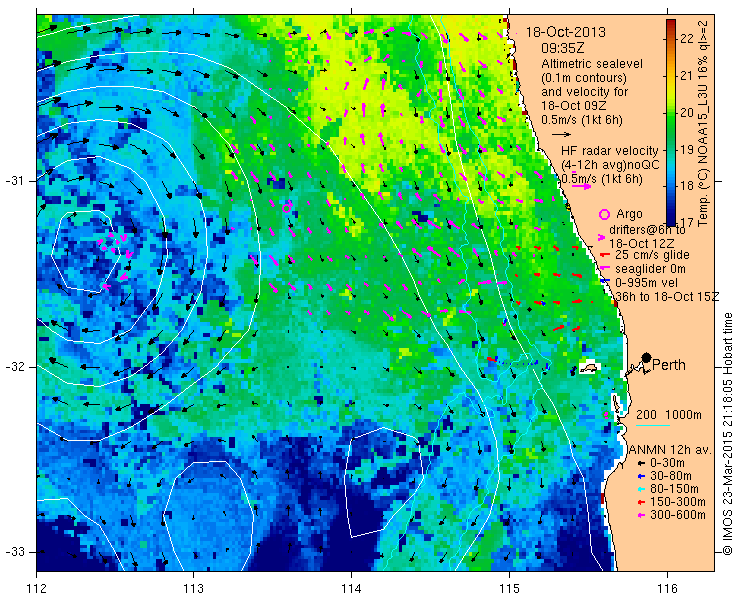This screenshot has height=600, width=740.
Task: Click the latitude axis label '-32'
Action: [14, 367]
